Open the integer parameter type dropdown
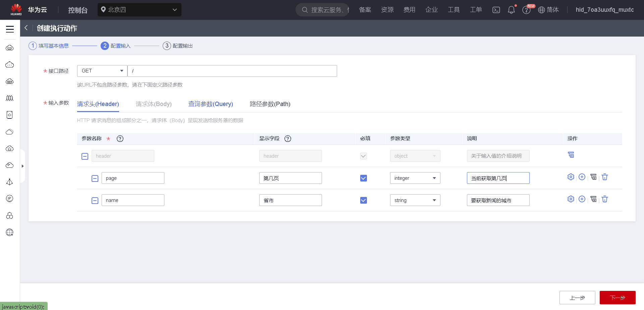This screenshot has height=310, width=644. coord(415,178)
